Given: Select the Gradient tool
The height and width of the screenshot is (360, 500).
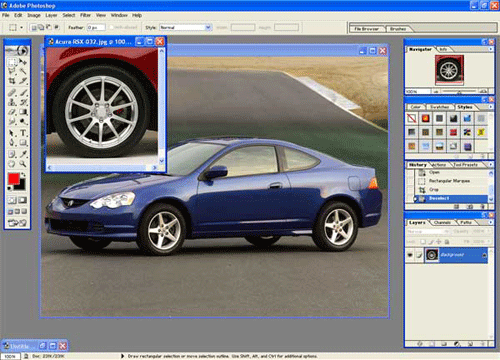Looking at the screenshot, I should [x=23, y=112].
